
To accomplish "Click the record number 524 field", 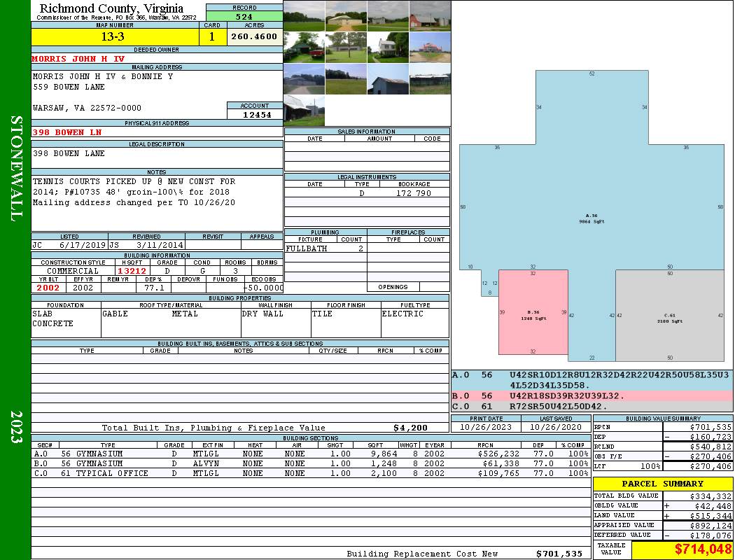I will (244, 16).
